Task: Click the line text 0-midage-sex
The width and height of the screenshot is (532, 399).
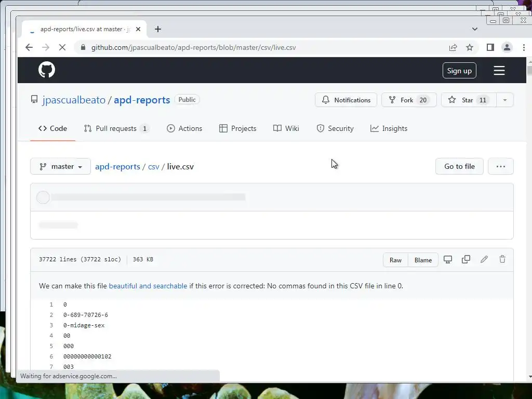Action: pyautogui.click(x=84, y=325)
